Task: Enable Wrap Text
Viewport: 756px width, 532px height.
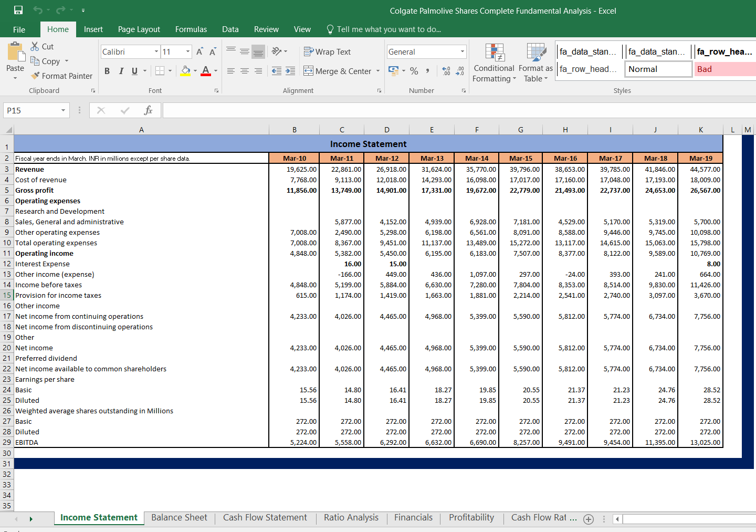Action: (327, 51)
